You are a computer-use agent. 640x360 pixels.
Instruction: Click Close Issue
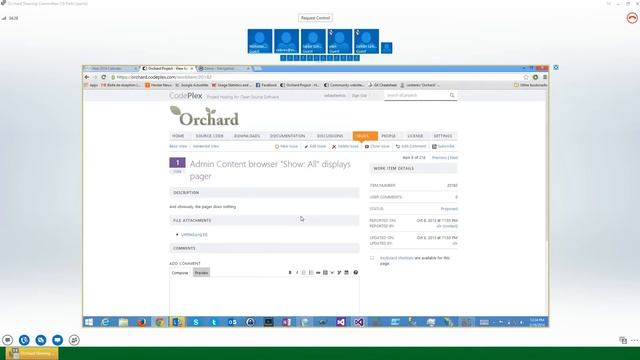[377, 146]
